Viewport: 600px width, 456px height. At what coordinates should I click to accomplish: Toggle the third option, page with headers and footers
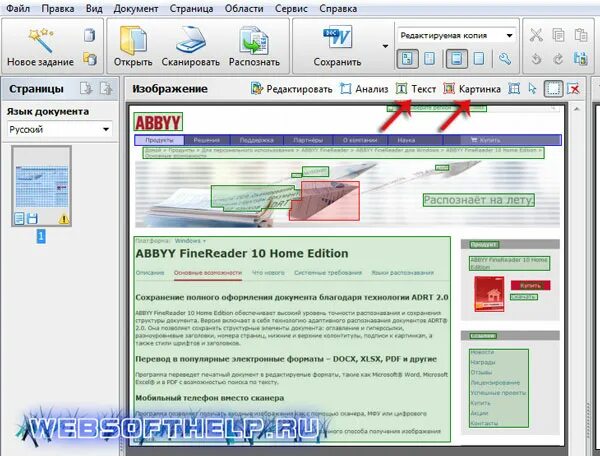tap(457, 59)
